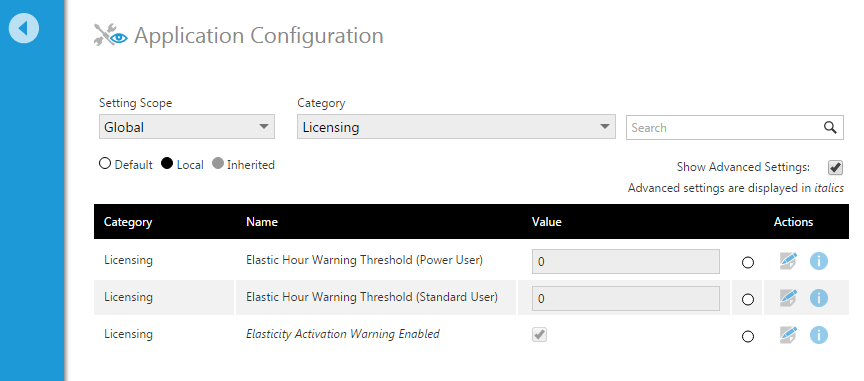Sort by the Name column header
The width and height of the screenshot is (864, 381).
(x=262, y=222)
